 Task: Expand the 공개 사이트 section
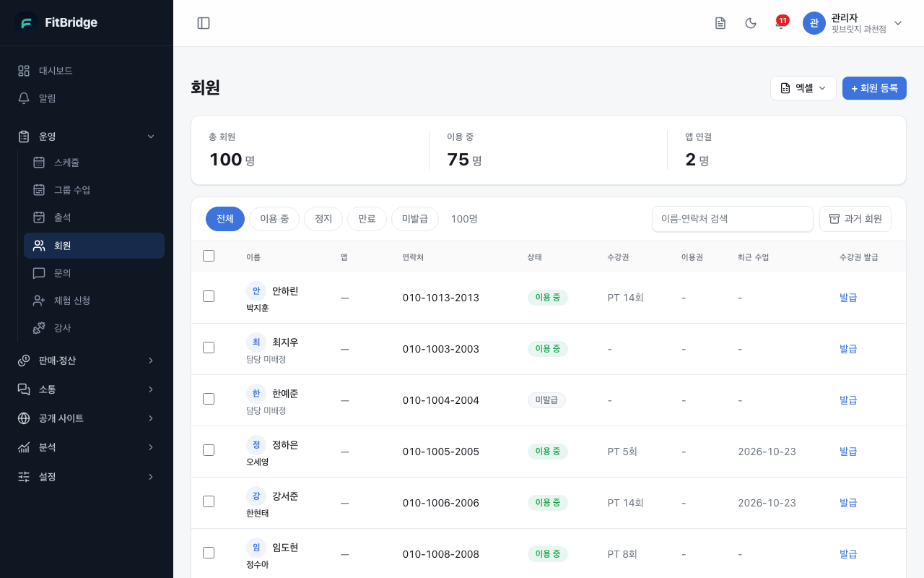[x=87, y=418]
